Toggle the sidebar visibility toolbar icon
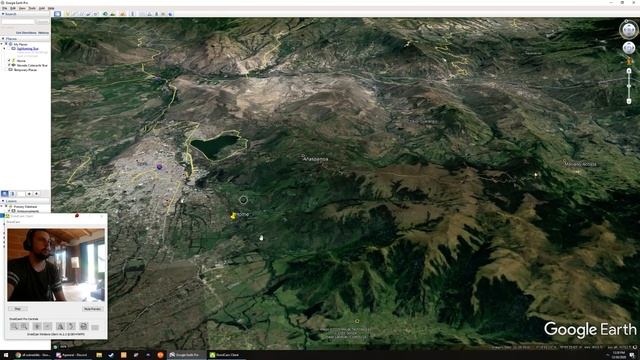 tap(57, 14)
